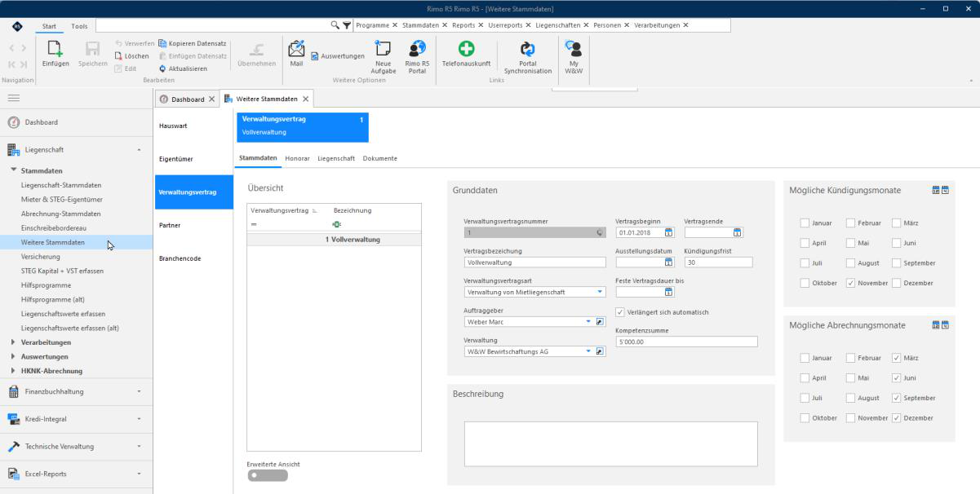Open Auswertungen in the ribbon
This screenshot has width=980, height=494.
(338, 55)
